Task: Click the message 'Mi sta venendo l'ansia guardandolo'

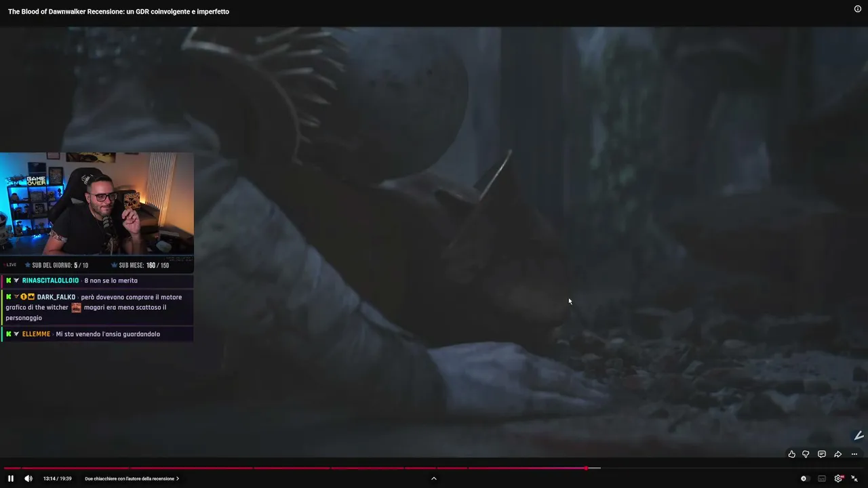Action: pos(108,334)
